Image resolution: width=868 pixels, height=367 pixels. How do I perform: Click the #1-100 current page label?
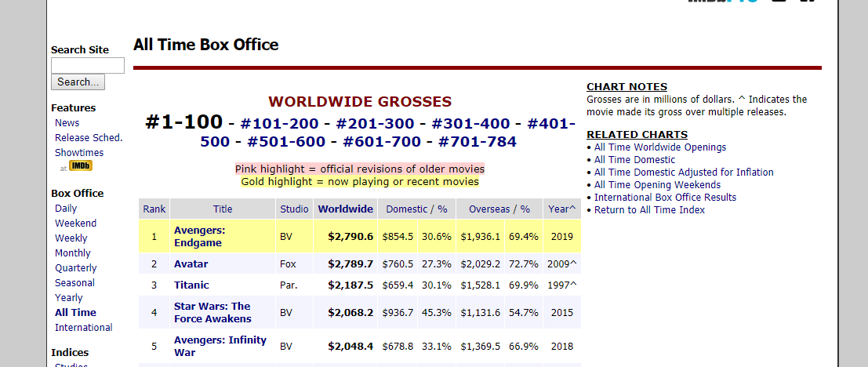183,122
